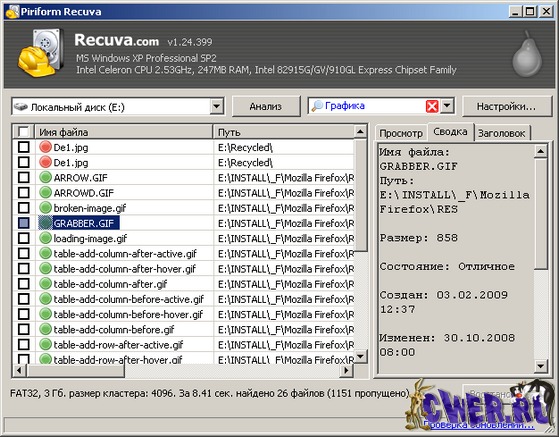This screenshot has height=437, width=559.
Task: Click summary panel vertical scrollbar thumb
Action: (x=541, y=214)
